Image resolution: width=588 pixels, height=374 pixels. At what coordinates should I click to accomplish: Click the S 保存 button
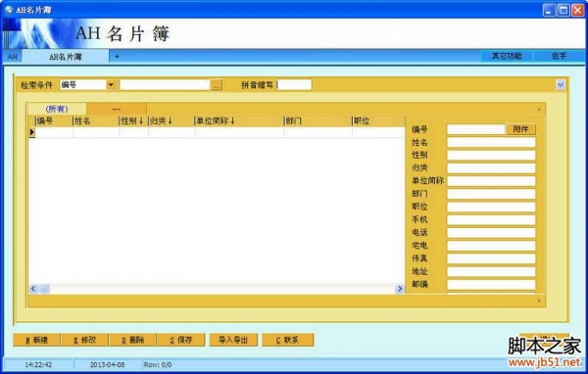pos(181,340)
